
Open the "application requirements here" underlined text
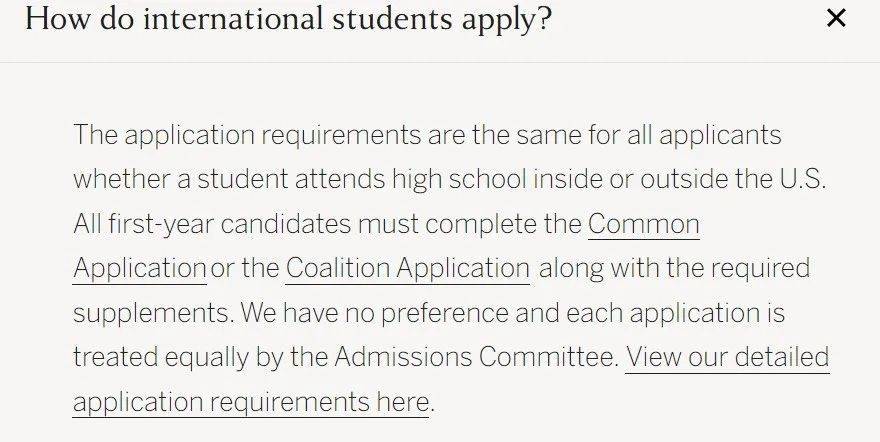tap(251, 402)
